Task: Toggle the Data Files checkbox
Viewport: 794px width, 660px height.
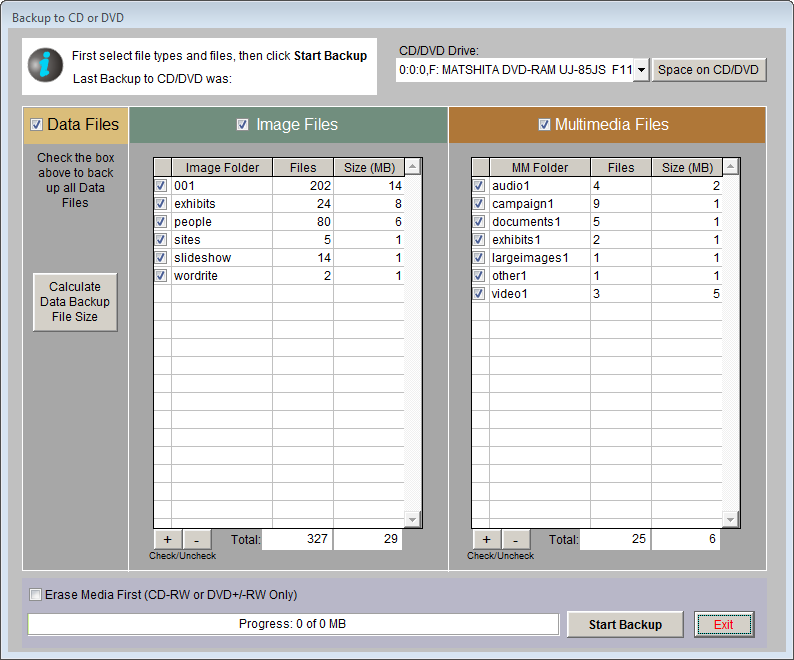Action: (37, 125)
